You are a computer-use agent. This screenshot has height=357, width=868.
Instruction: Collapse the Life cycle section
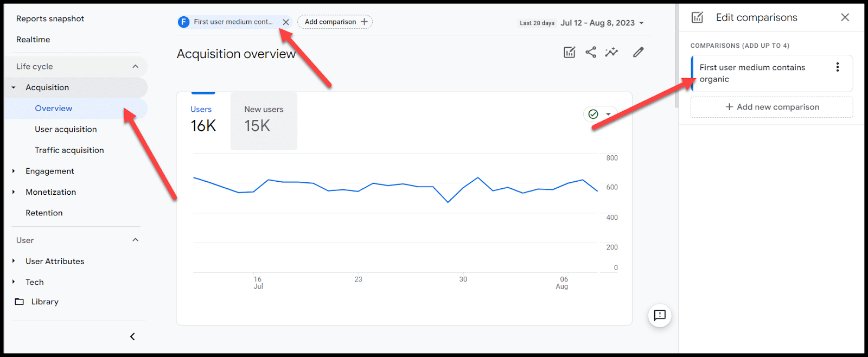click(135, 66)
